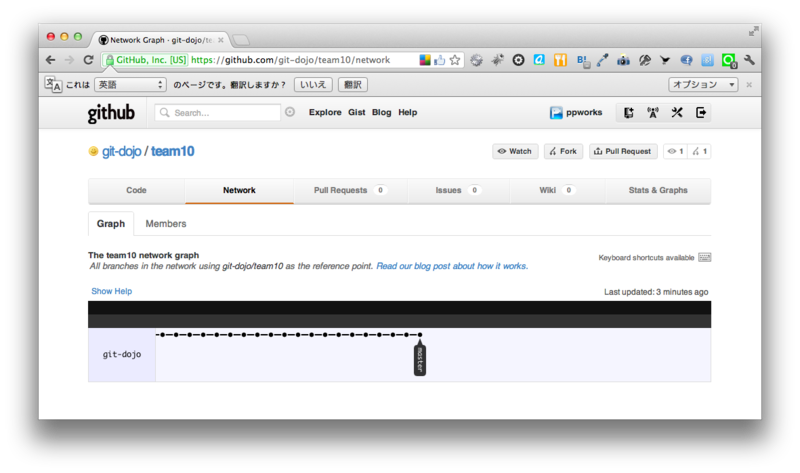Image resolution: width=800 pixels, height=473 pixels.
Task: Click the Pull Request button
Action: [x=623, y=151]
